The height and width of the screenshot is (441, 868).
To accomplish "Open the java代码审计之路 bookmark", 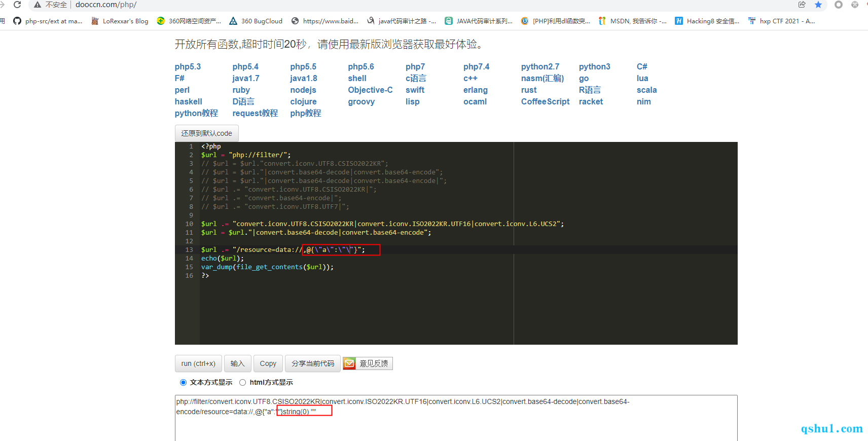I will [x=402, y=21].
